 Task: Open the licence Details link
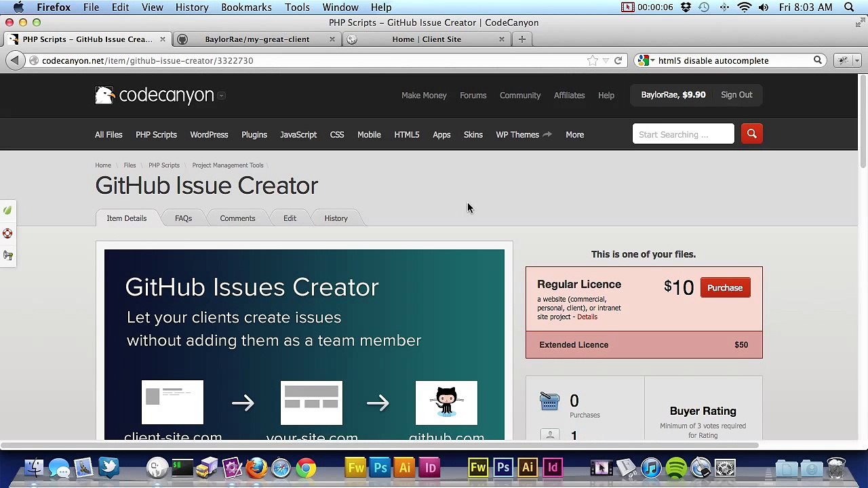pyautogui.click(x=587, y=317)
